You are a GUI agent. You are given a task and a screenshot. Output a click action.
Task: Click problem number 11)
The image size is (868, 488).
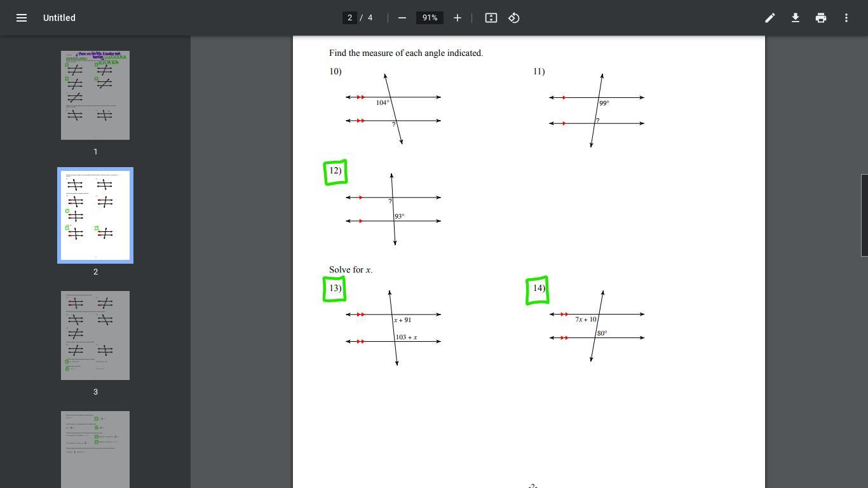[539, 71]
